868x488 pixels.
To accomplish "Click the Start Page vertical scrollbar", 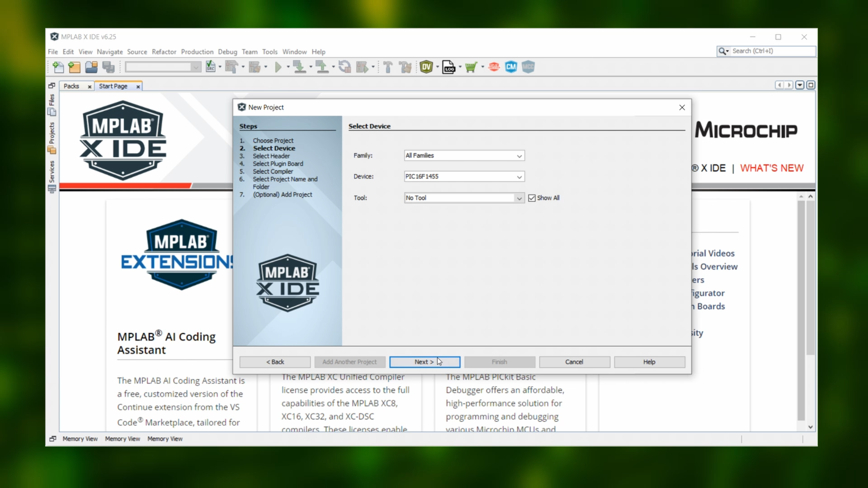I will (x=810, y=278).
